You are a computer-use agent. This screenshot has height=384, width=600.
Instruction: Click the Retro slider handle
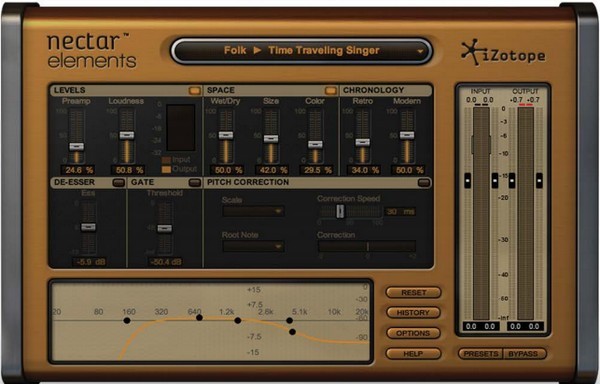(x=362, y=142)
